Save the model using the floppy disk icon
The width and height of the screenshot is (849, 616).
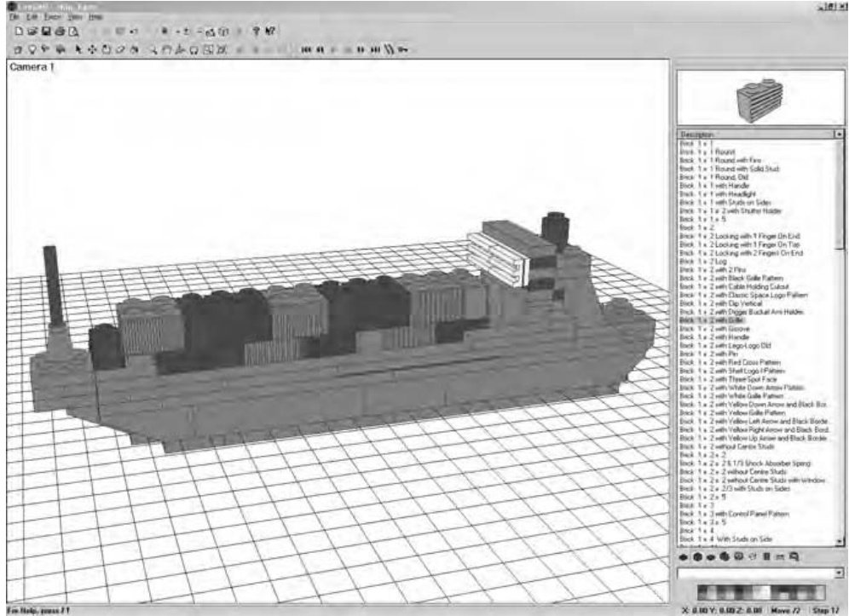pos(46,32)
